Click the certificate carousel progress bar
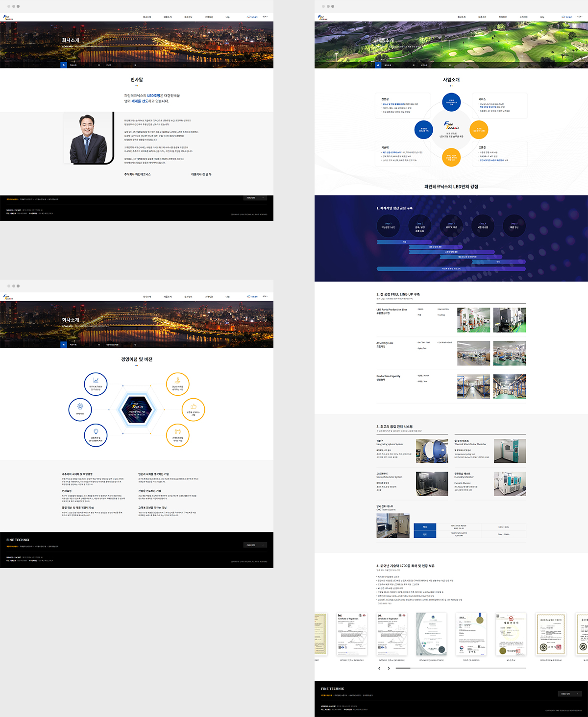This screenshot has width=588, height=717. click(x=461, y=668)
